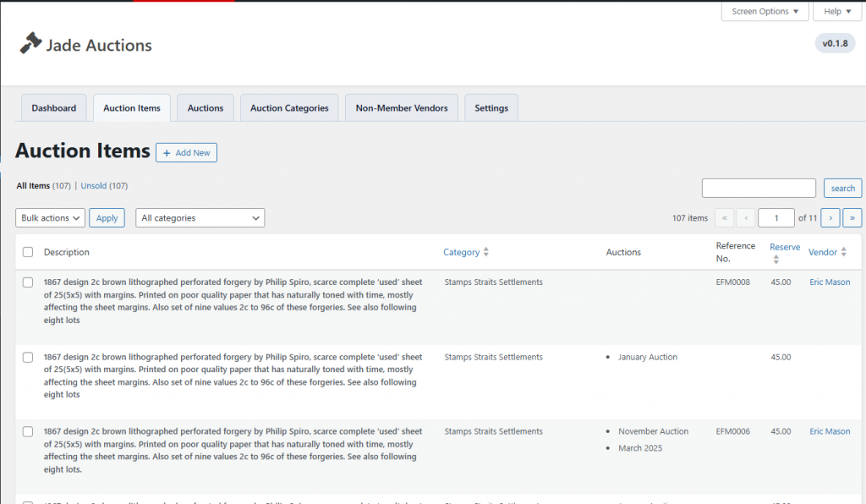The width and height of the screenshot is (866, 504).
Task: Jump to last page double arrow
Action: [852, 218]
